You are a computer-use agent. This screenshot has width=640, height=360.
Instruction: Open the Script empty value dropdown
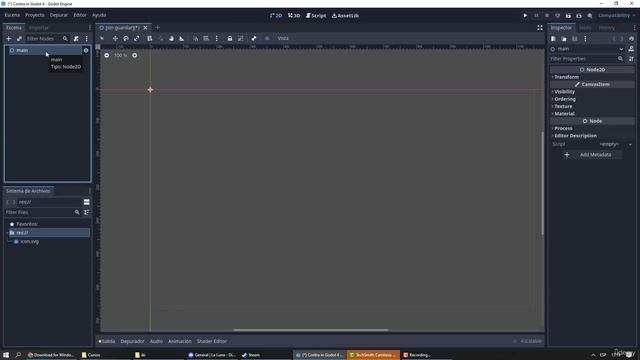(614, 144)
